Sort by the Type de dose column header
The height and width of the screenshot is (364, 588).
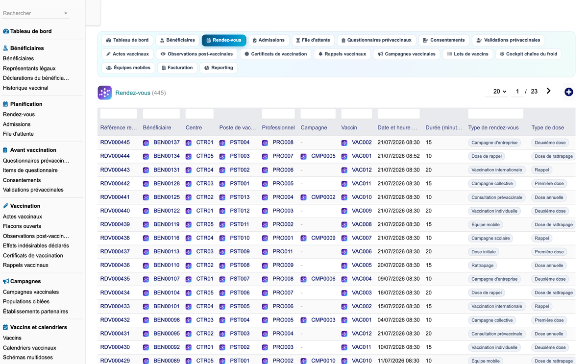pyautogui.click(x=547, y=128)
